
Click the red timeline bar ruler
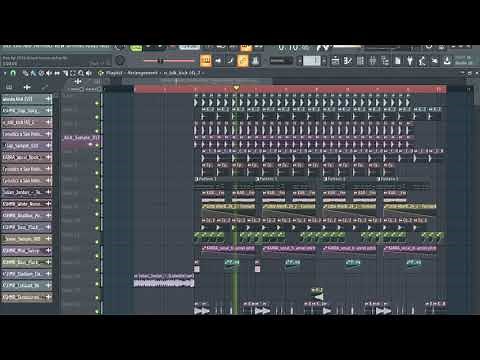point(290,89)
